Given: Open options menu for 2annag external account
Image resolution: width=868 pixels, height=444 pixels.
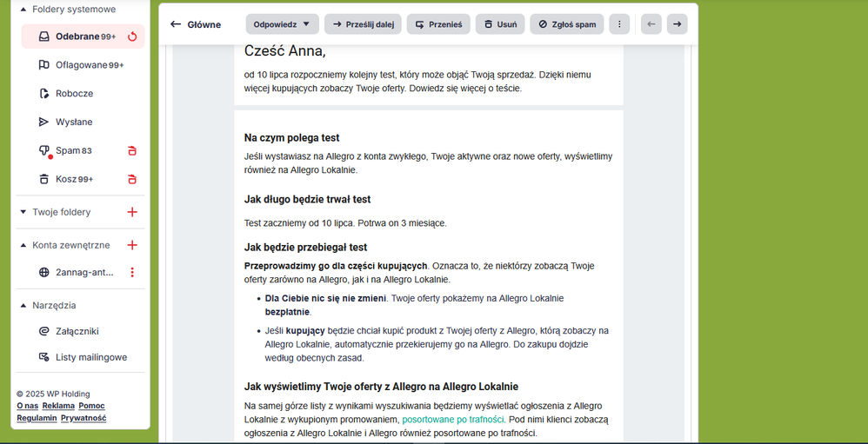Looking at the screenshot, I should [132, 272].
